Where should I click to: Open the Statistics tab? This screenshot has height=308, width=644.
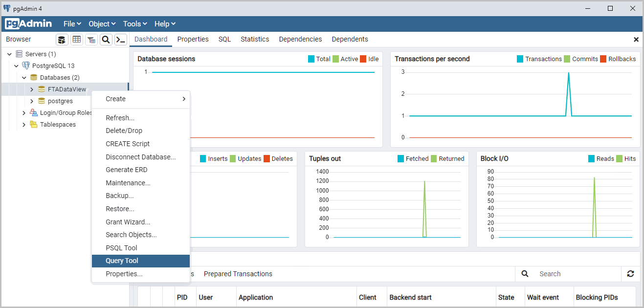(255, 39)
